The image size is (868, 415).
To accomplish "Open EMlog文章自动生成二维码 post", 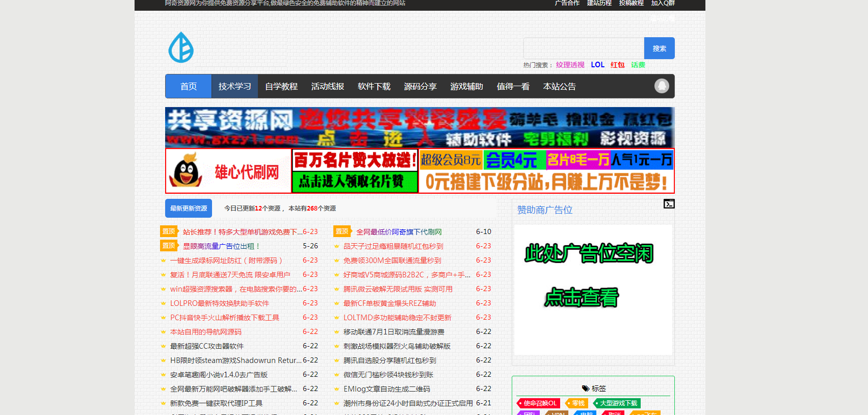I will (387, 388).
